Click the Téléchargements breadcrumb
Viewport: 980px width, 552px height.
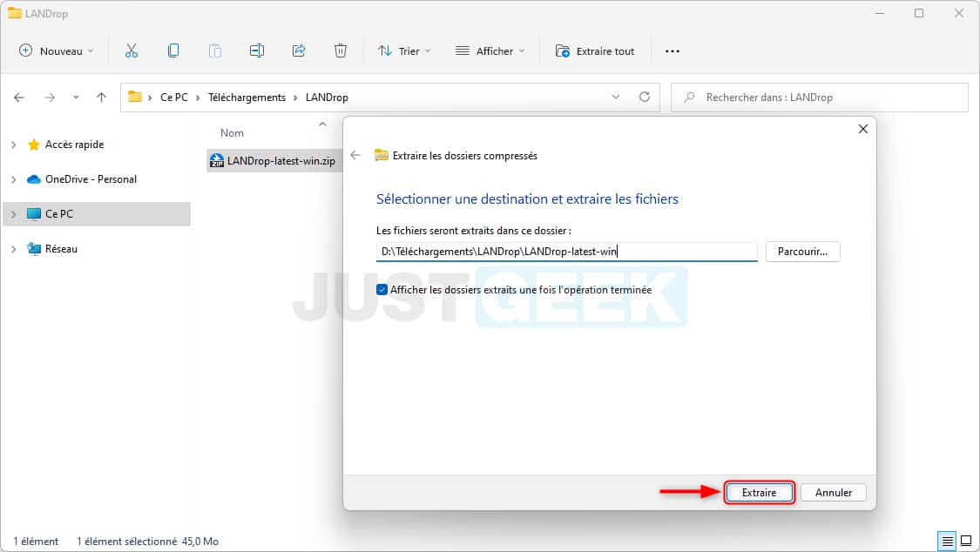(x=247, y=98)
